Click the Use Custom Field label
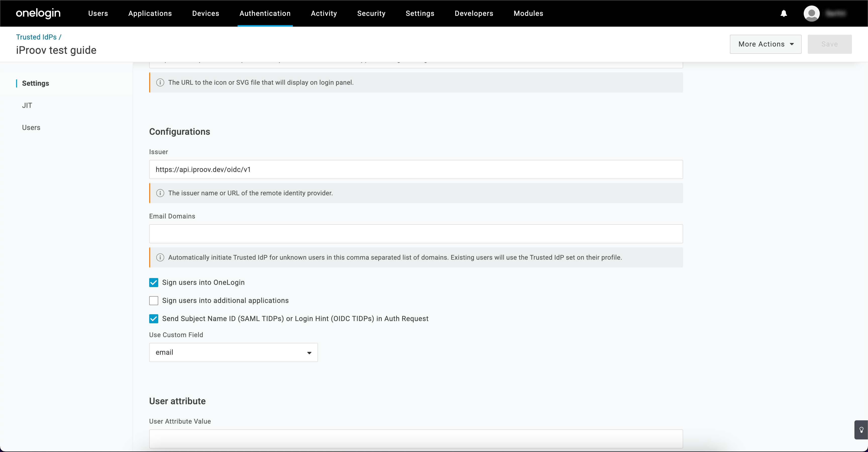Viewport: 868px width, 452px height. click(x=176, y=335)
